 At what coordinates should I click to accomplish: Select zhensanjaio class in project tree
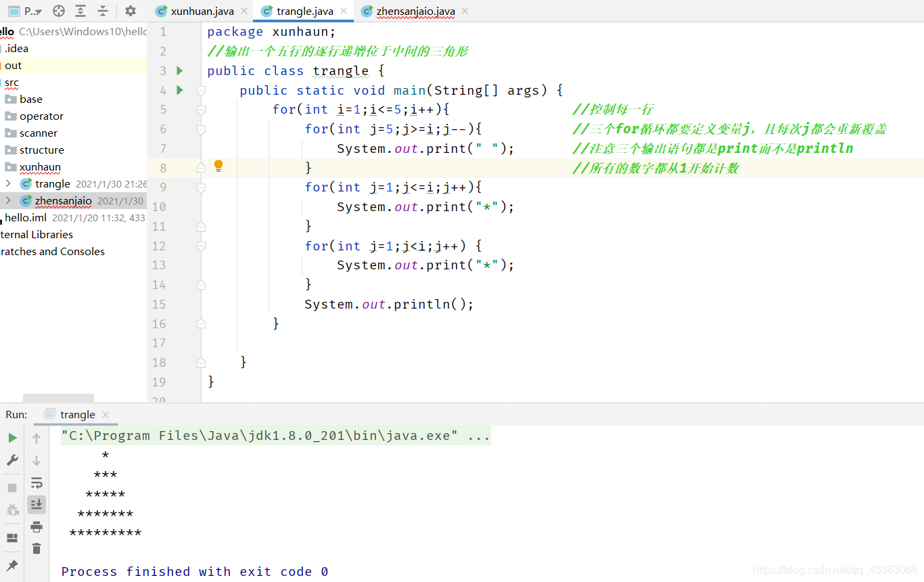[x=63, y=201]
